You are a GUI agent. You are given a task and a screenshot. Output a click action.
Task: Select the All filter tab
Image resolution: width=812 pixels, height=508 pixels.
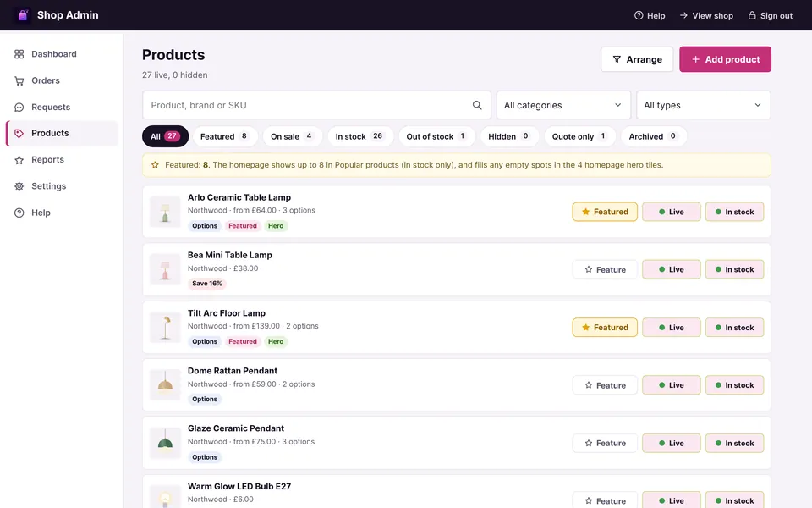(x=165, y=136)
